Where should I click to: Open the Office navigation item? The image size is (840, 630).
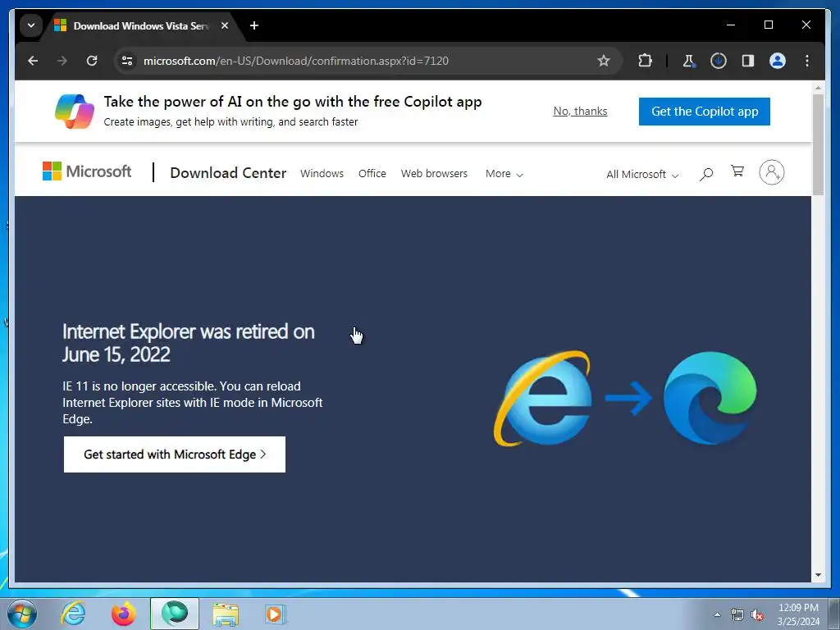point(372,174)
